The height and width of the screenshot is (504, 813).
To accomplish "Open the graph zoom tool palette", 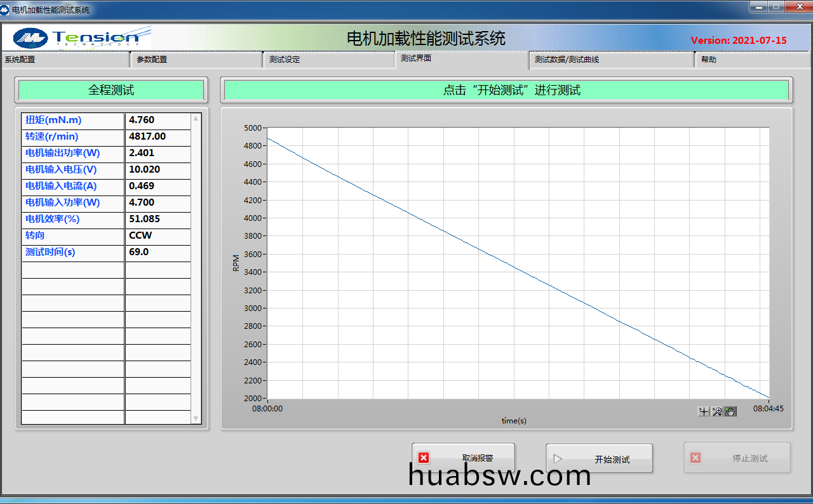I will coord(717,411).
